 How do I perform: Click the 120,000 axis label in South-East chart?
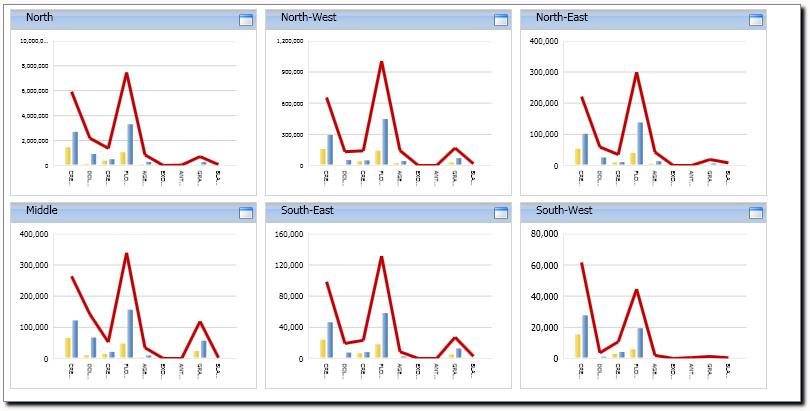pyautogui.click(x=289, y=265)
